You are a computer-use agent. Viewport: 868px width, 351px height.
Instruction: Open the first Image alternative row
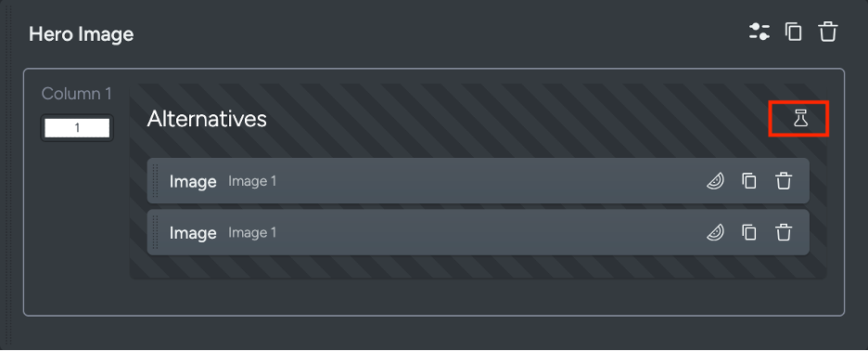point(478,181)
